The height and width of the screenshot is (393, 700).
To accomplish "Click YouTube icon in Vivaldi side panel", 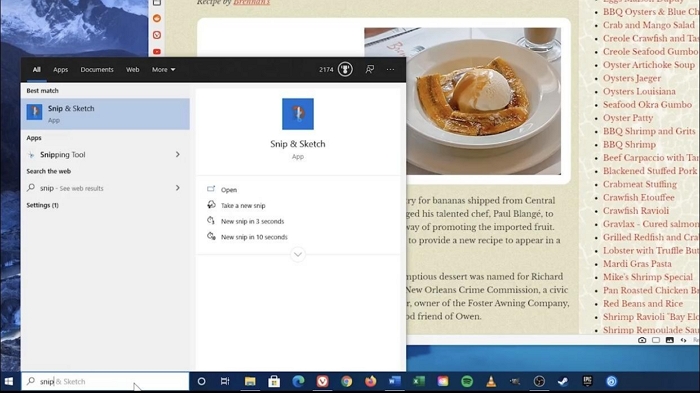I will point(157,52).
